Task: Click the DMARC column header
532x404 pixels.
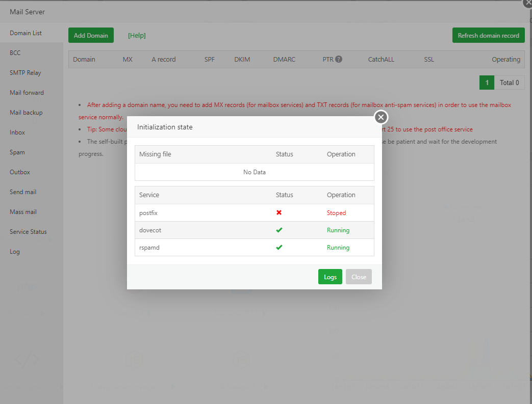Action: [284, 59]
